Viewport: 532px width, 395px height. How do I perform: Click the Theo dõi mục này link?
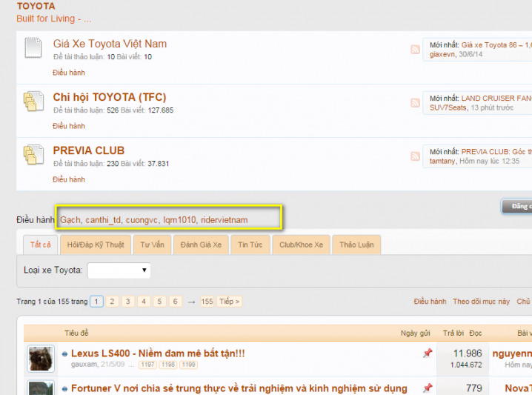click(481, 302)
